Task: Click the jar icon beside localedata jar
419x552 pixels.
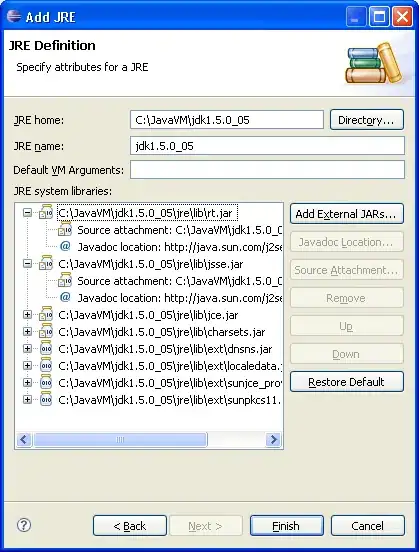Action: [x=46, y=365]
